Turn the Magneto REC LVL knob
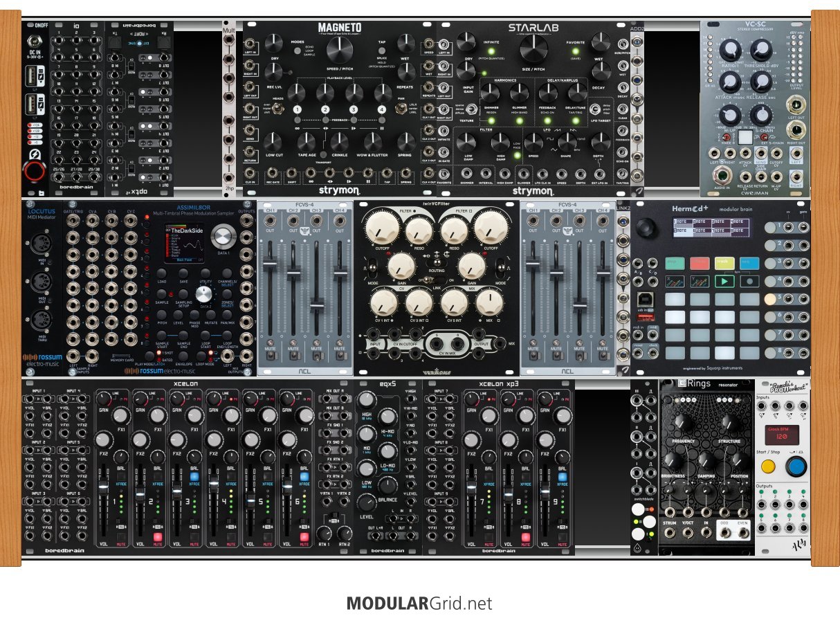The height and width of the screenshot is (618, 840). (275, 72)
